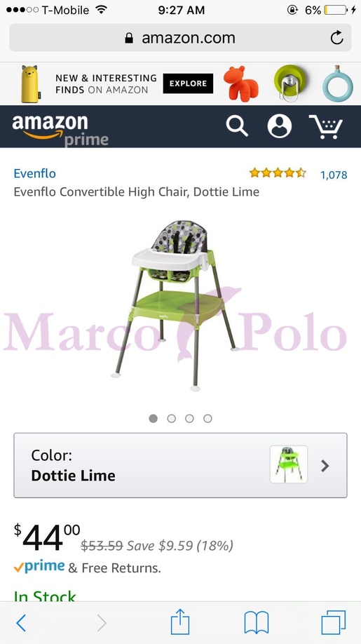The width and height of the screenshot is (361, 644).
Task: Open Safari bookmarks book icon
Action: 257,623
